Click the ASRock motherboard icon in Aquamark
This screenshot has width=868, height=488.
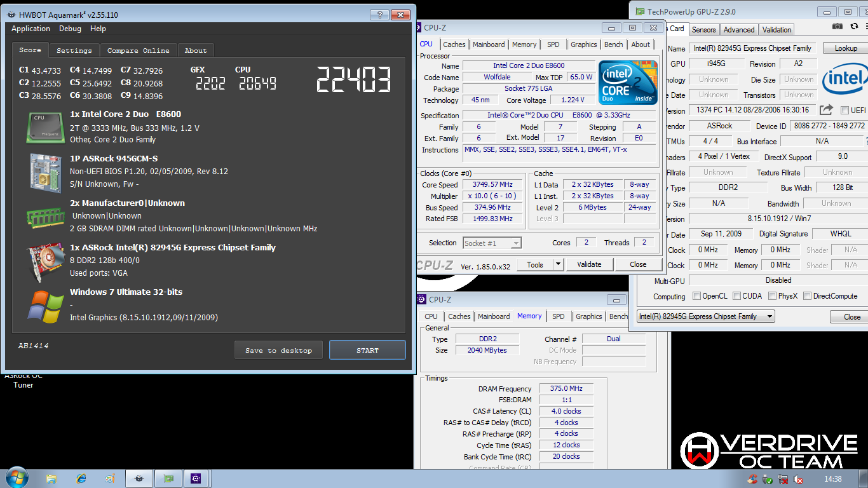pos(44,172)
